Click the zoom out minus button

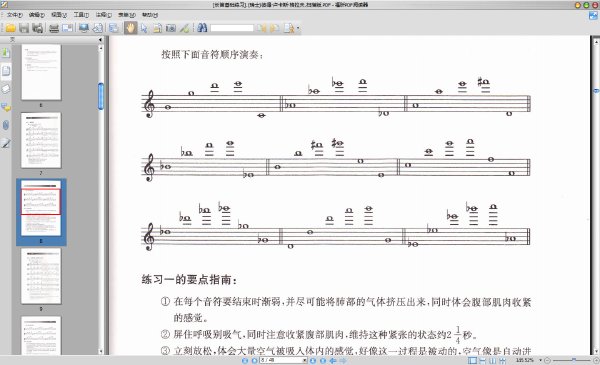click(x=547, y=360)
